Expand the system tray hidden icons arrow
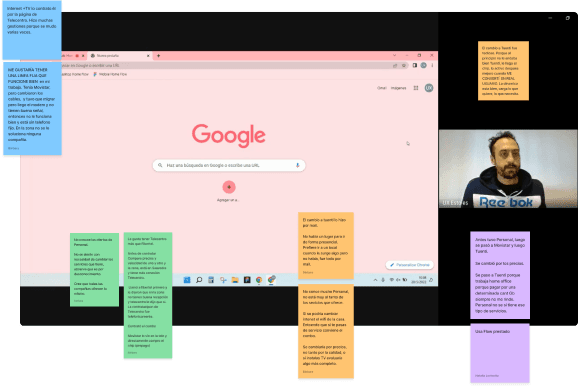This screenshot has width=578, height=387. click(x=375, y=280)
